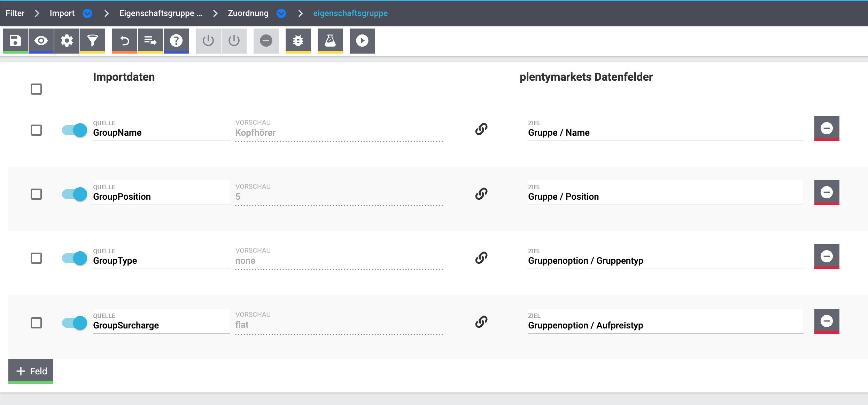Screen dimensions: 868x405
Task: Disable the GroupSurcharge row toggle
Action: pyautogui.click(x=75, y=323)
